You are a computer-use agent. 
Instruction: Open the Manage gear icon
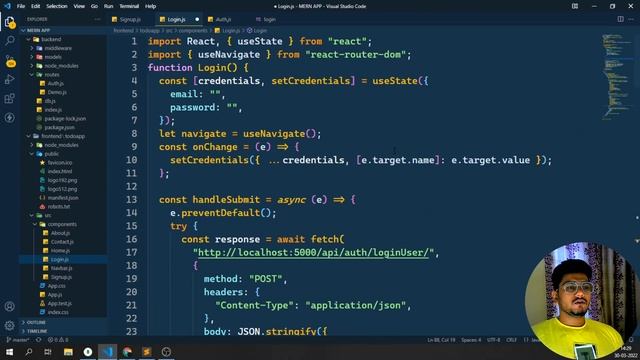click(10, 325)
